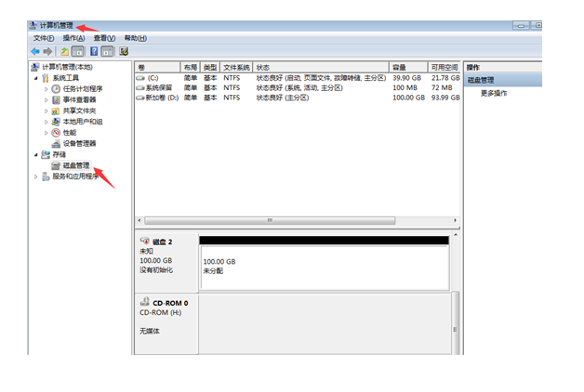Open the 文件(F) menu
The height and width of the screenshot is (392, 584).
click(44, 38)
